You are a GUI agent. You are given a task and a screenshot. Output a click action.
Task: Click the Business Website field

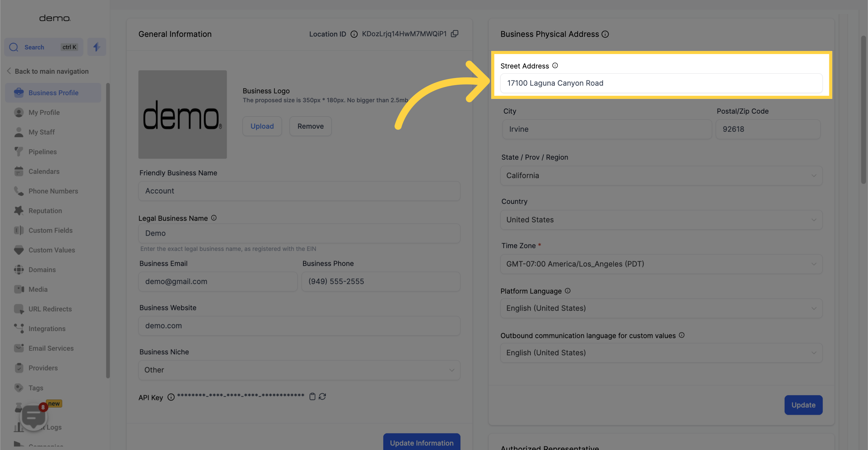299,326
